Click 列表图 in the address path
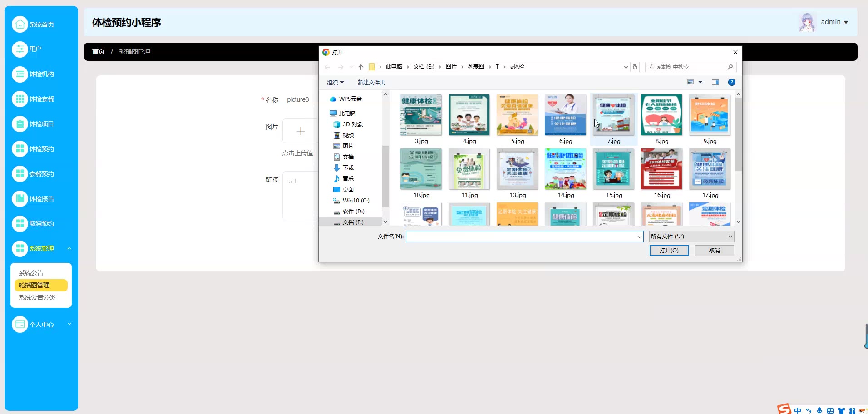868x414 pixels. pyautogui.click(x=476, y=67)
